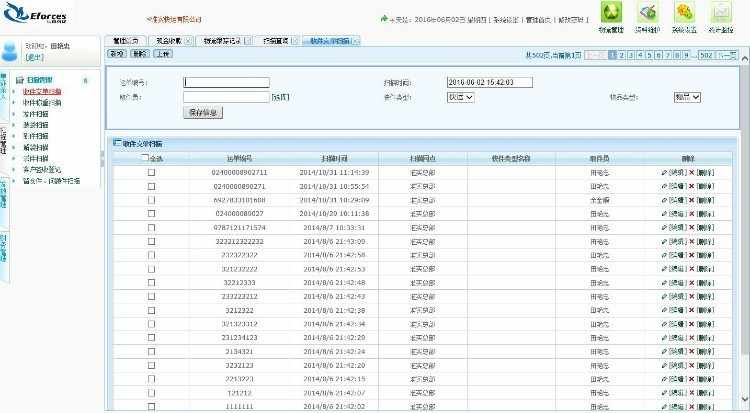Click pencil edit icon for waybill 9787121171574

663,227
